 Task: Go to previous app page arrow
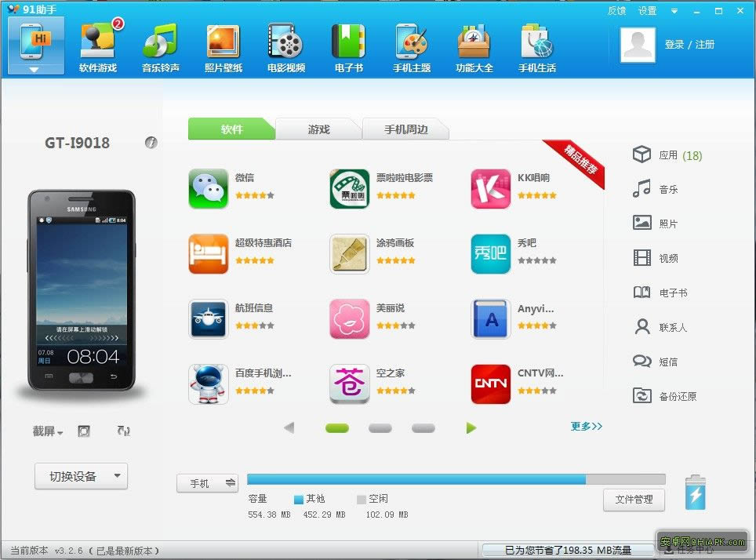click(289, 427)
